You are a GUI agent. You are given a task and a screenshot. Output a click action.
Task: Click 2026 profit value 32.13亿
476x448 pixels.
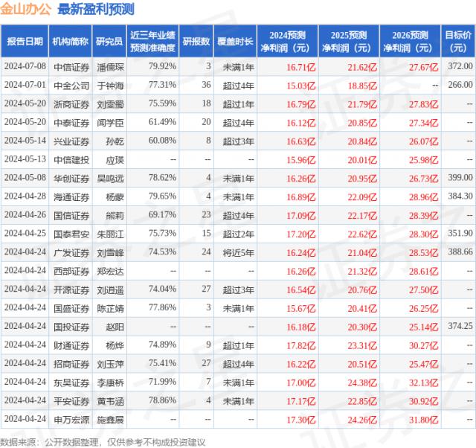[423, 383]
